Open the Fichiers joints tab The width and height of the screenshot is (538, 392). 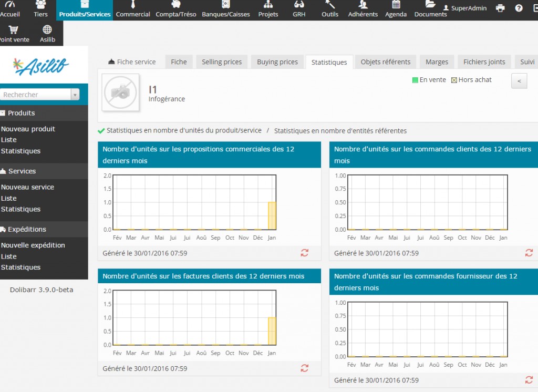coord(484,62)
